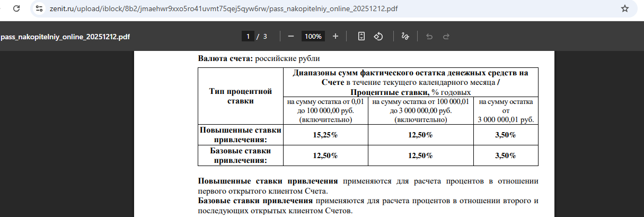
Task: Click the 15,25% rate cell
Action: [x=325, y=135]
